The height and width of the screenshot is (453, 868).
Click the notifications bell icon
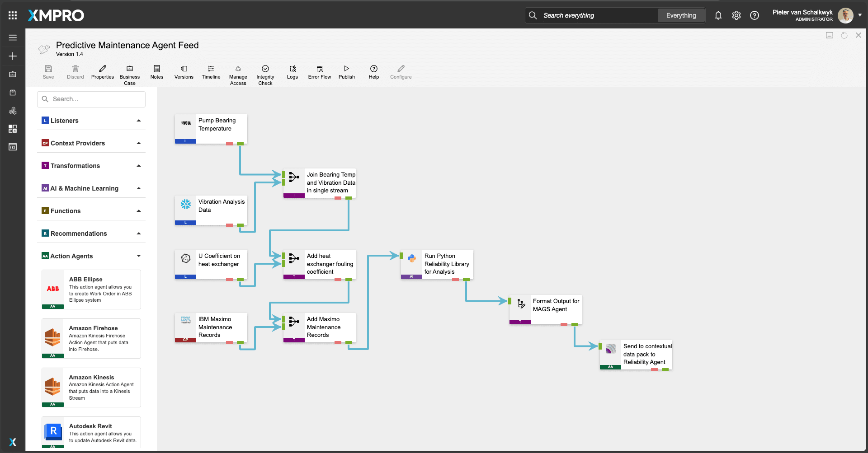(x=718, y=15)
